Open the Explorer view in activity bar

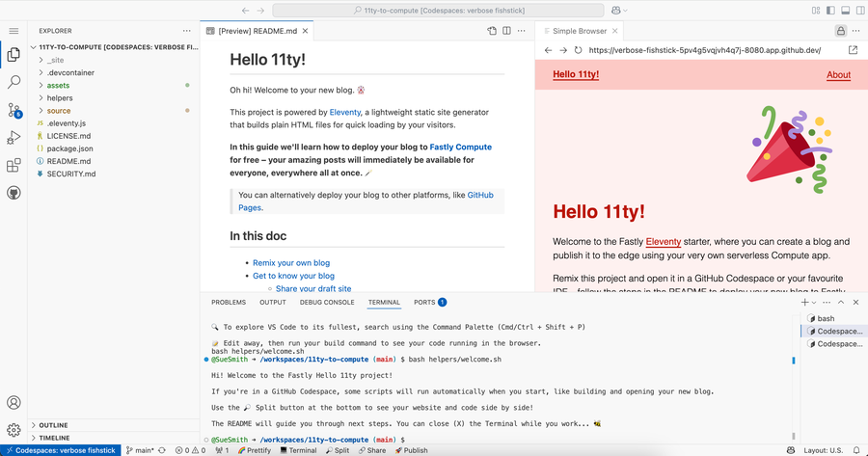(x=14, y=54)
